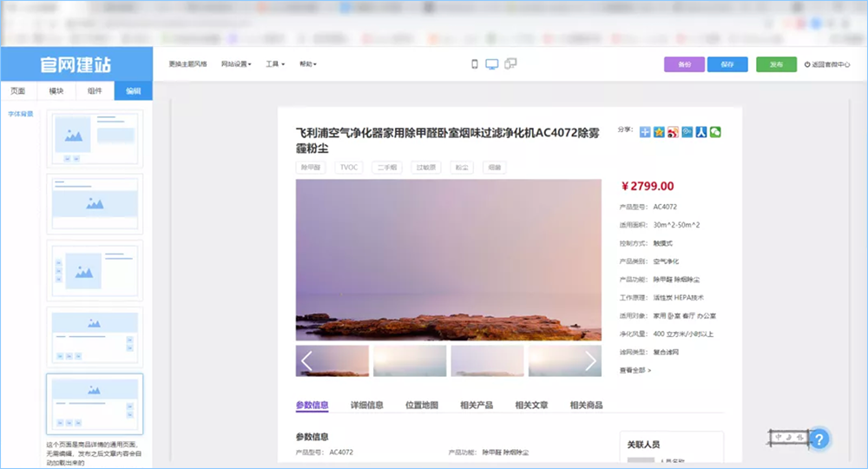This screenshot has height=469, width=868.
Task: Click the main product seascape image
Action: pyautogui.click(x=449, y=260)
